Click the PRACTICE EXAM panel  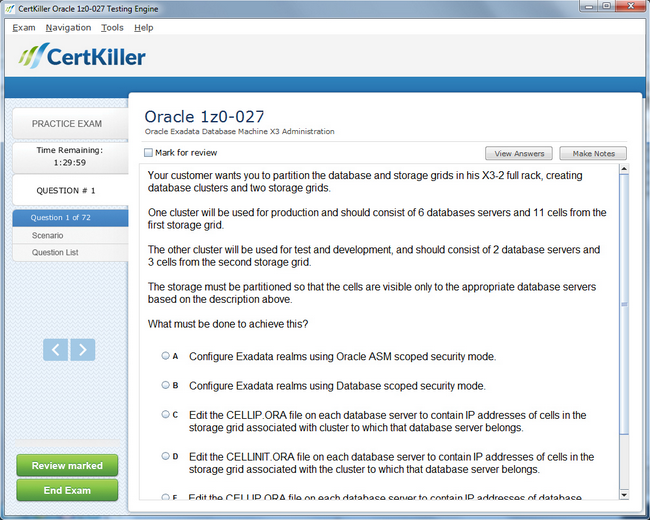point(70,124)
